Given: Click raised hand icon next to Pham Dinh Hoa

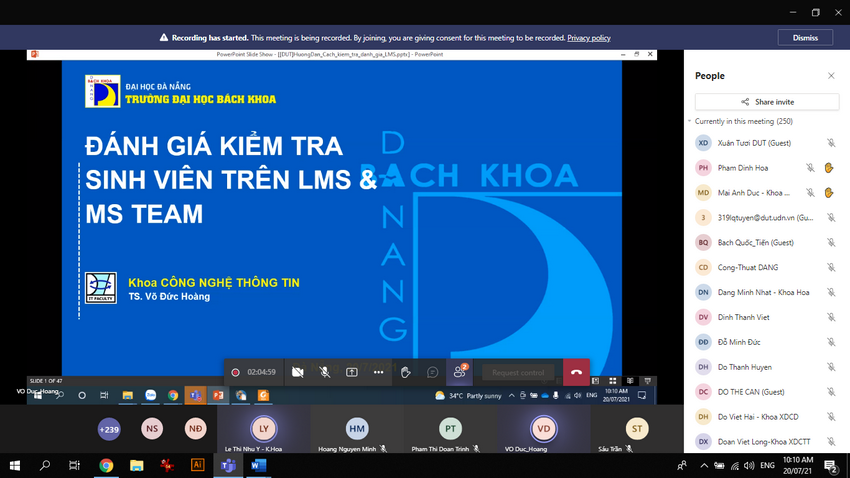Looking at the screenshot, I should tap(829, 168).
